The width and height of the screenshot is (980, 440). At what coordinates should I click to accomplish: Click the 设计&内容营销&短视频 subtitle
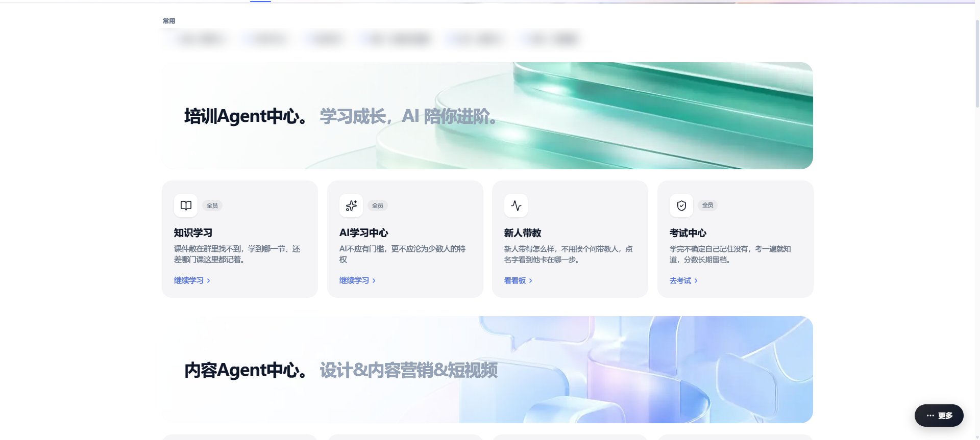(x=408, y=370)
